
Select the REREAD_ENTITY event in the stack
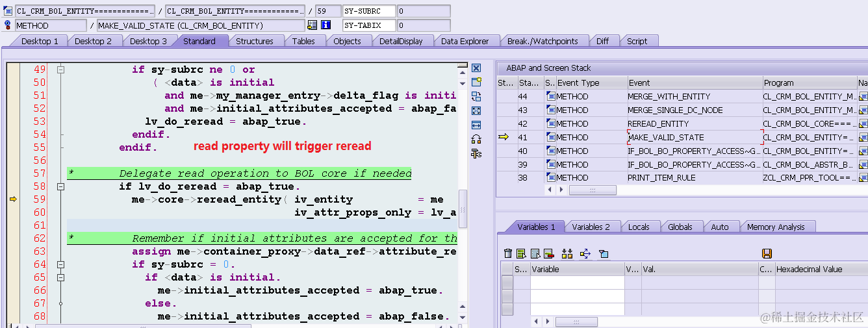click(x=695, y=123)
